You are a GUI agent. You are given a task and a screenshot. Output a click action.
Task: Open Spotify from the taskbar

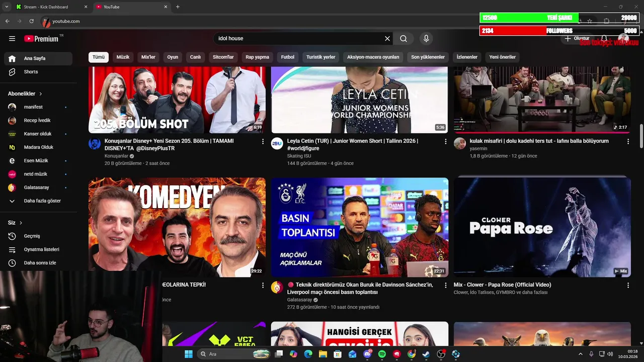[382, 354]
